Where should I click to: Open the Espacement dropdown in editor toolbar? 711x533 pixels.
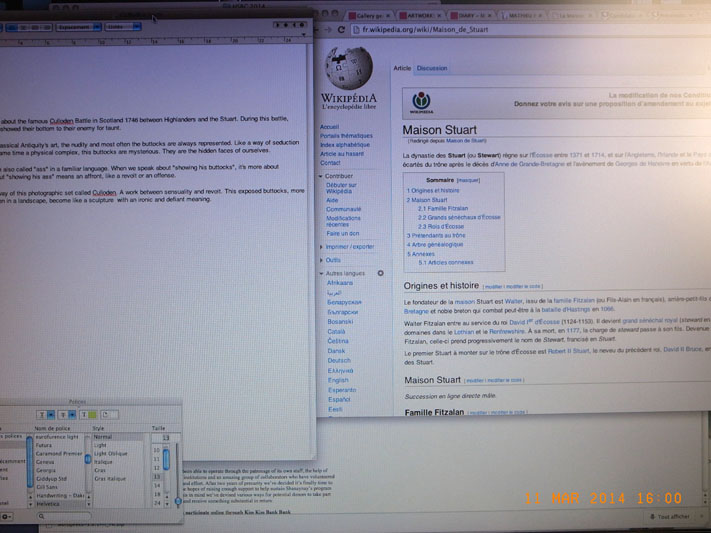click(78, 27)
